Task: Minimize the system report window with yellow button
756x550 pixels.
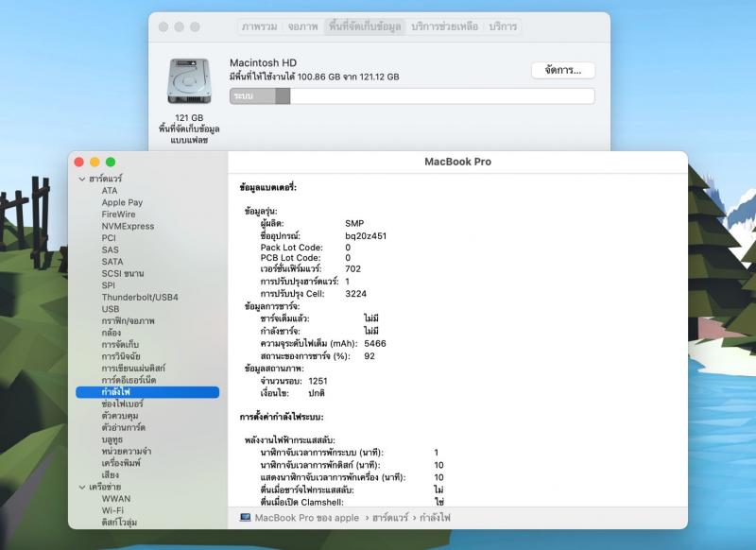Action: pos(95,162)
